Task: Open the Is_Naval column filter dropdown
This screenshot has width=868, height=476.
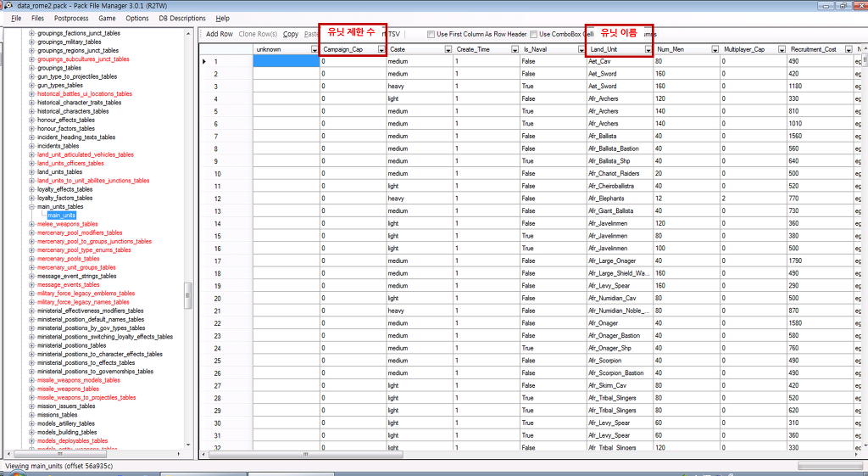Action: coord(581,50)
